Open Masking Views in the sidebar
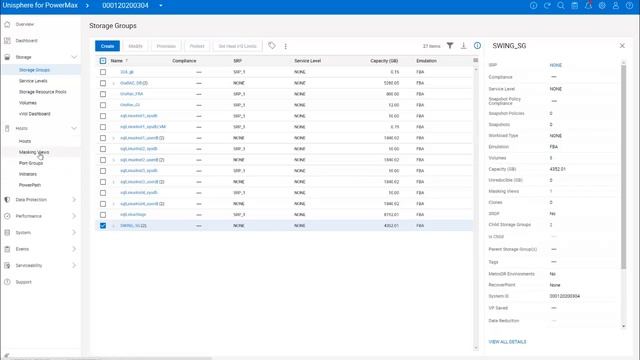Viewport: 640px width, 360px height. [x=34, y=152]
